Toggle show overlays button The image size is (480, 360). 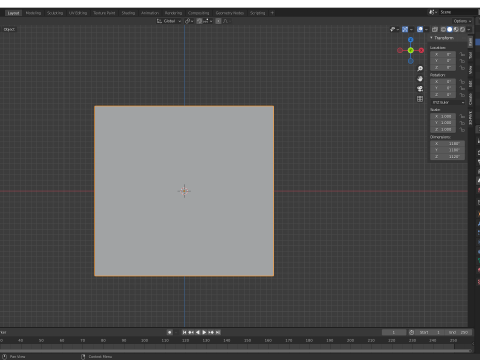click(420, 29)
